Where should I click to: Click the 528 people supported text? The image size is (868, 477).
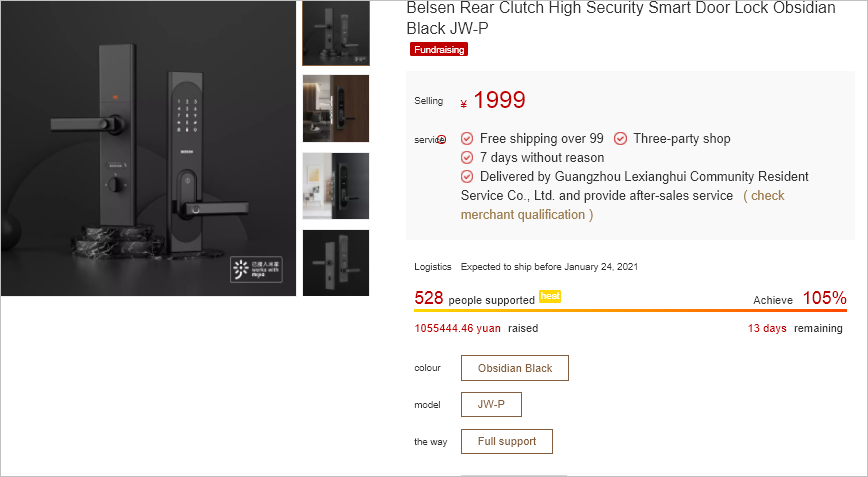474,299
